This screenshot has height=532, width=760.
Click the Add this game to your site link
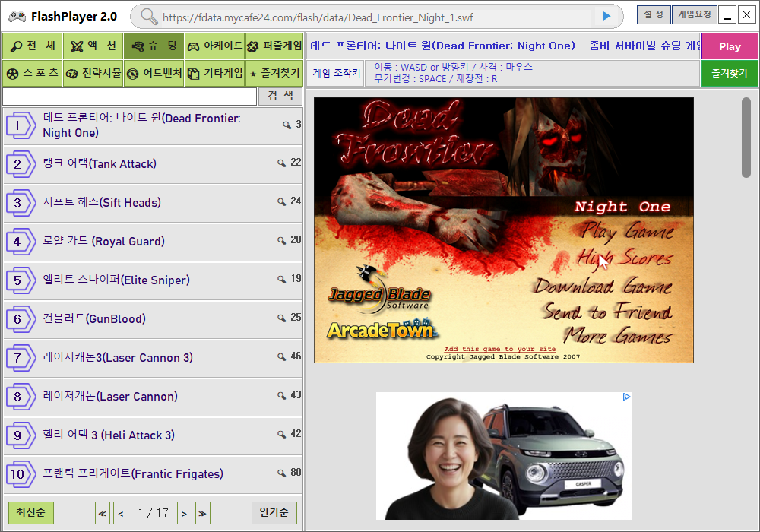coord(500,349)
